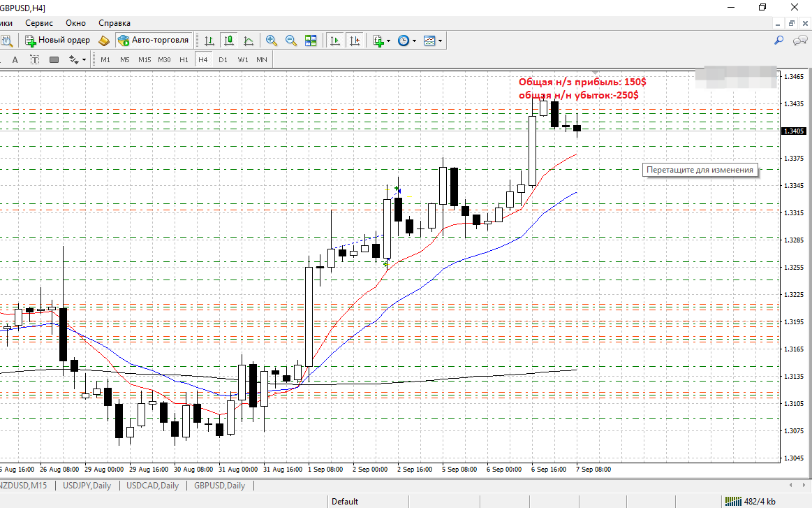Open the Сервис menu

point(39,23)
